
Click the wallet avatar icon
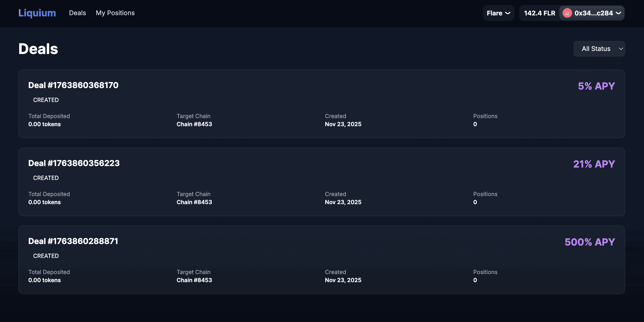[567, 13]
